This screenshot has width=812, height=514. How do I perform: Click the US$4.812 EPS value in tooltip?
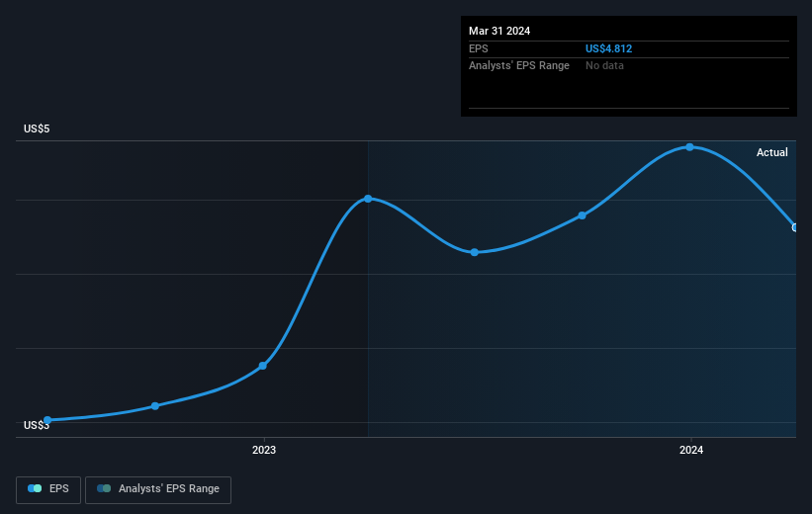coord(608,48)
